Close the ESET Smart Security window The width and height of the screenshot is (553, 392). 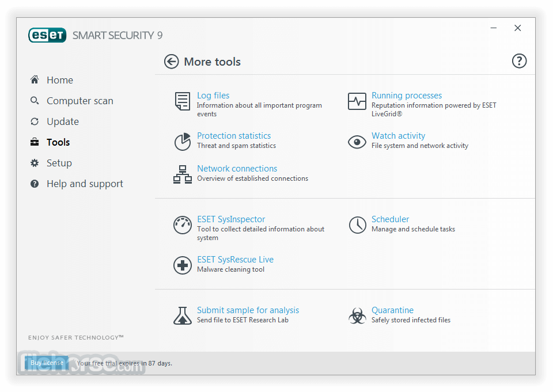pyautogui.click(x=517, y=28)
